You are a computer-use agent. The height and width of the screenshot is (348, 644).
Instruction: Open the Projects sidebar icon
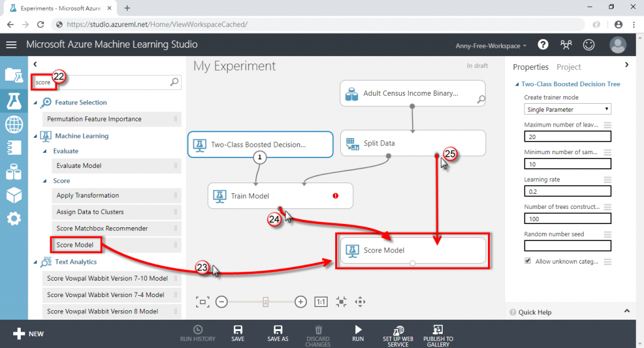pos(14,76)
